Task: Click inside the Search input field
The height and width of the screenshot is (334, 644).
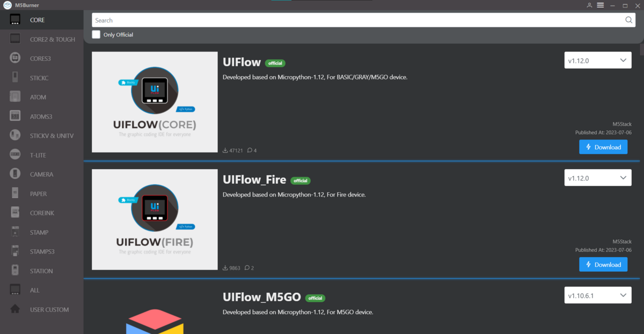Action: (x=364, y=20)
